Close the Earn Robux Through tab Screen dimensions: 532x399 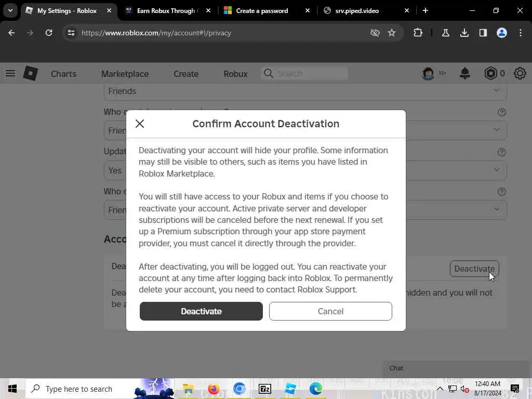tap(208, 11)
